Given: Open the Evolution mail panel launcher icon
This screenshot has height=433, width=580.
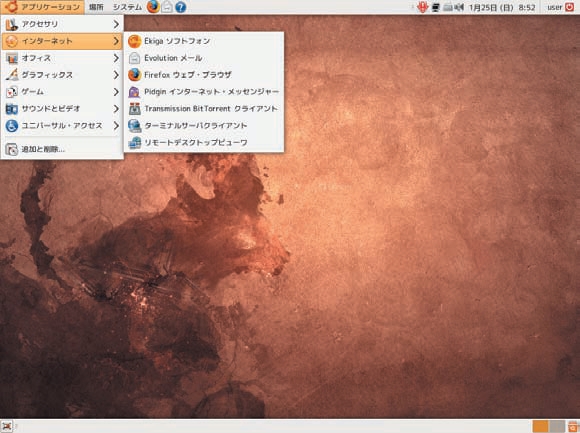Looking at the screenshot, I should pyautogui.click(x=167, y=7).
